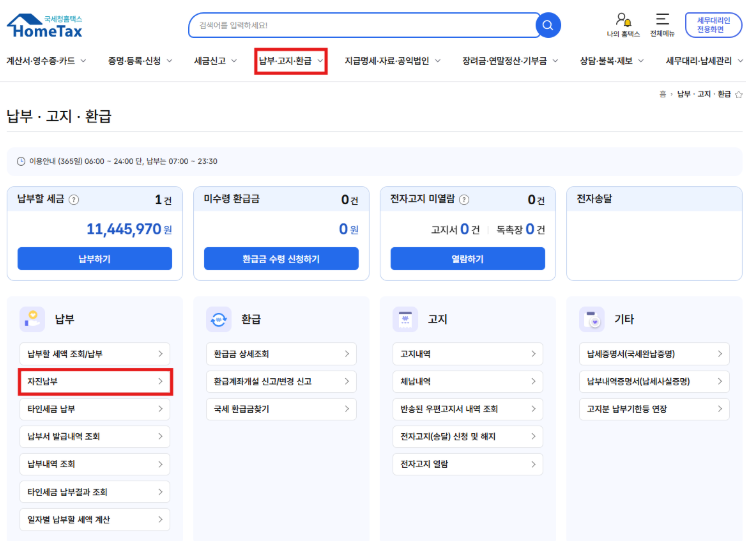Click help icon beside 납부할 세금
Screen dimensions: 746x541
pos(75,200)
